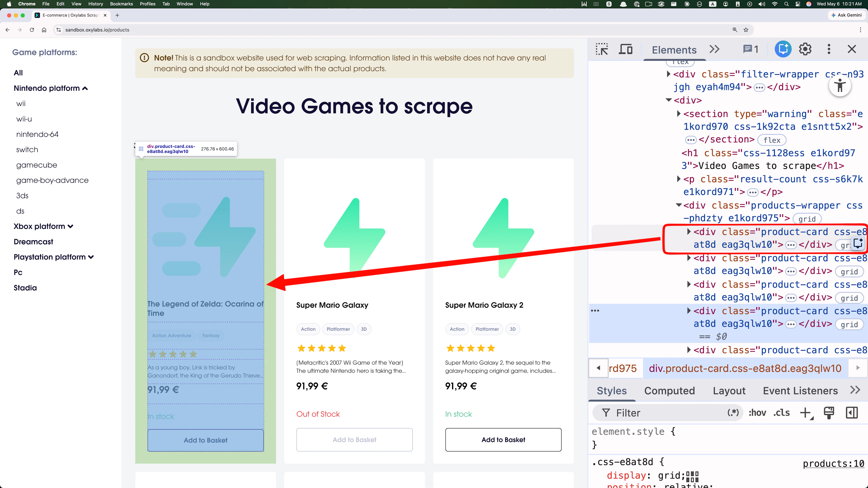Open the grid editor icon next to display
Screen dimensions: 868x488
tap(692, 476)
